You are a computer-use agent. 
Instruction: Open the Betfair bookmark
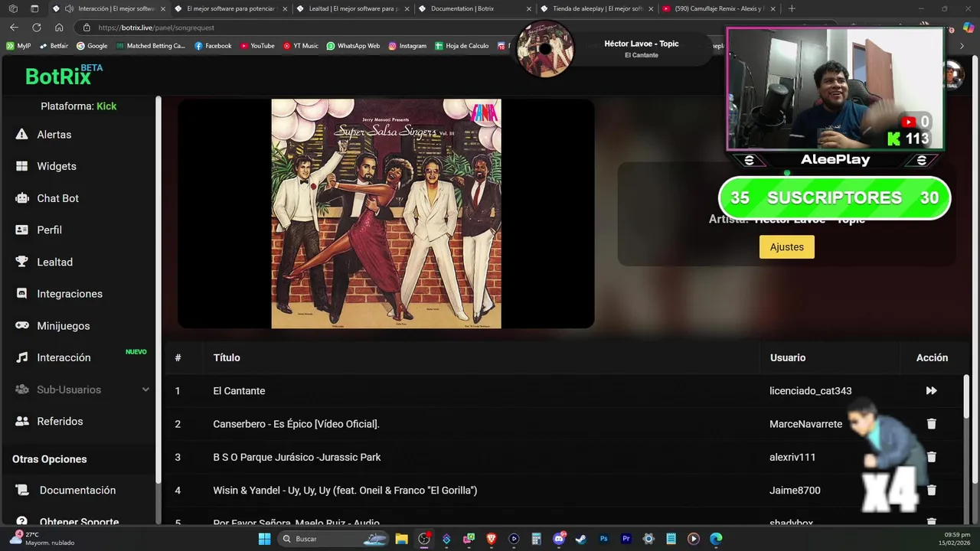tap(54, 46)
